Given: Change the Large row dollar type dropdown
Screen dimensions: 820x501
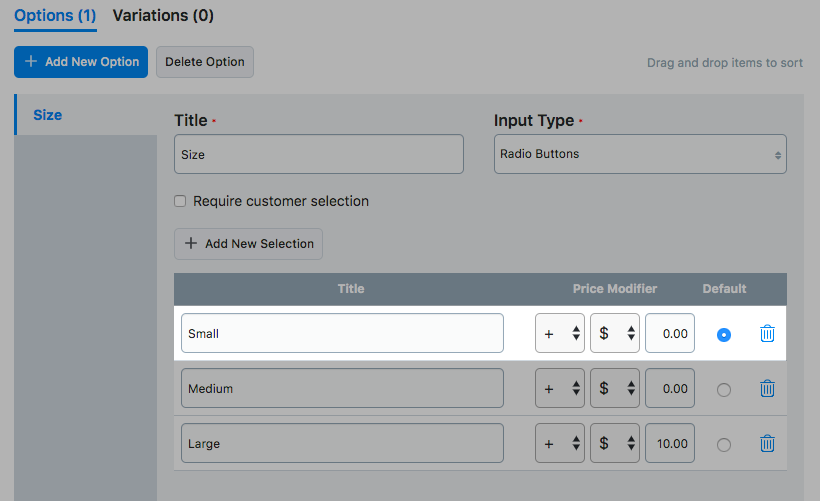Looking at the screenshot, I should [x=615, y=444].
